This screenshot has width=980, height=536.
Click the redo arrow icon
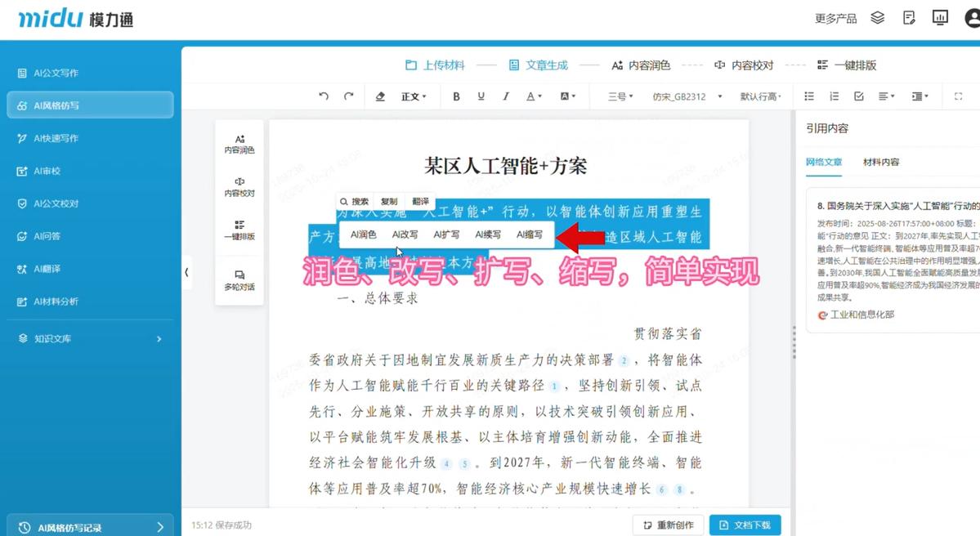click(x=349, y=96)
